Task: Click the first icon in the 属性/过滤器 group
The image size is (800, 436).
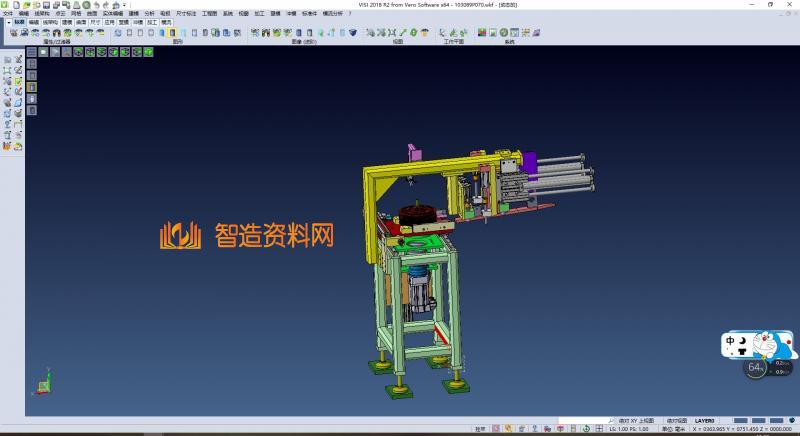Action: click(x=13, y=33)
